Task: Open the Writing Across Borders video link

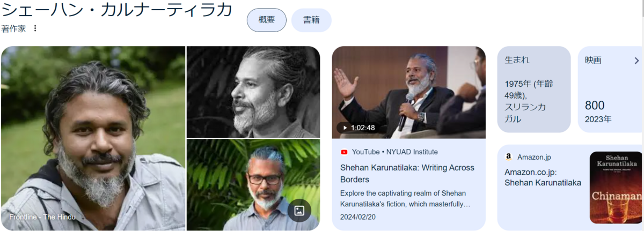Action: [407, 173]
